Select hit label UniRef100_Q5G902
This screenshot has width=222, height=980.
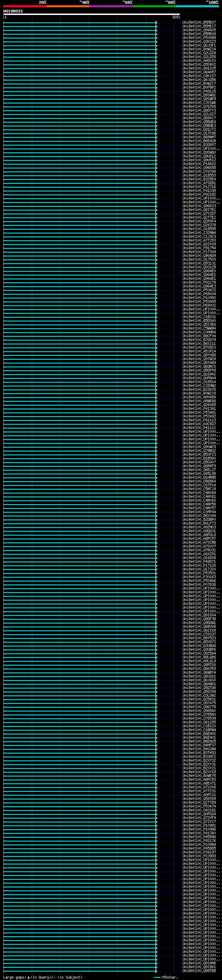[199, 64]
